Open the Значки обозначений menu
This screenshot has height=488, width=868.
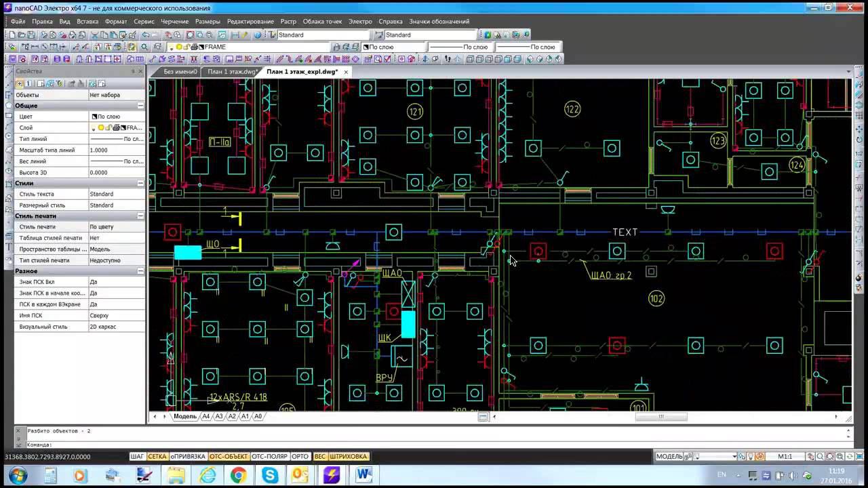pos(439,22)
